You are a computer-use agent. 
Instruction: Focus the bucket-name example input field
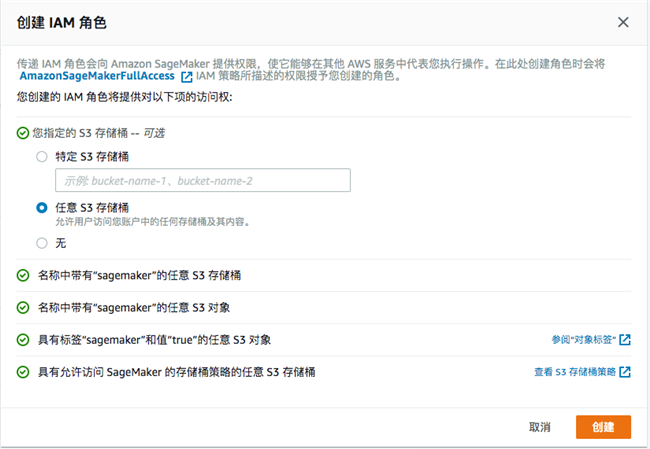(203, 180)
